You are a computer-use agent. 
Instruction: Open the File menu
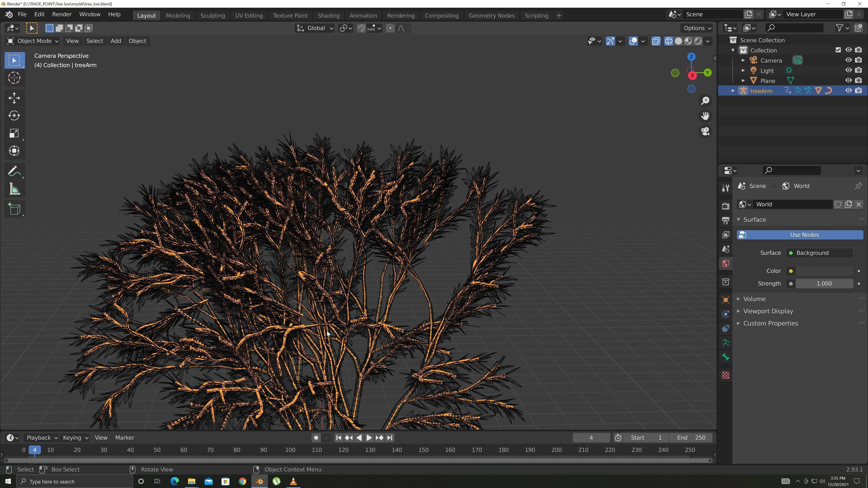click(x=22, y=14)
